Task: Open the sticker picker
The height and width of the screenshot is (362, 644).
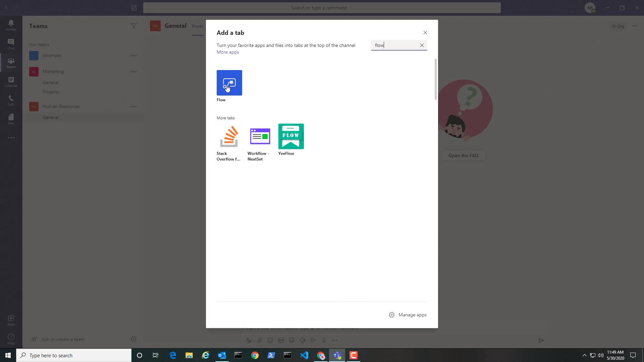Action: pos(292,340)
